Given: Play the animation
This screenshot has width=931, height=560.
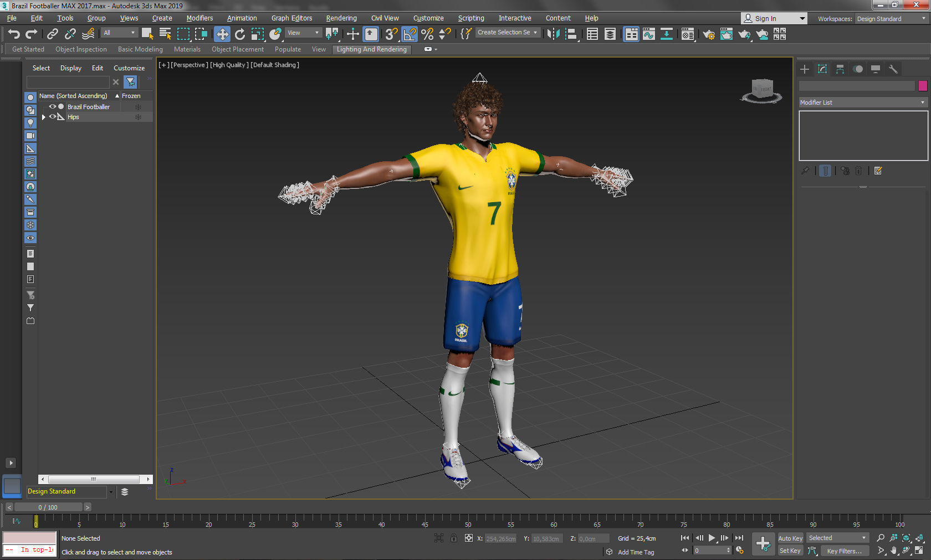Looking at the screenshot, I should point(712,538).
